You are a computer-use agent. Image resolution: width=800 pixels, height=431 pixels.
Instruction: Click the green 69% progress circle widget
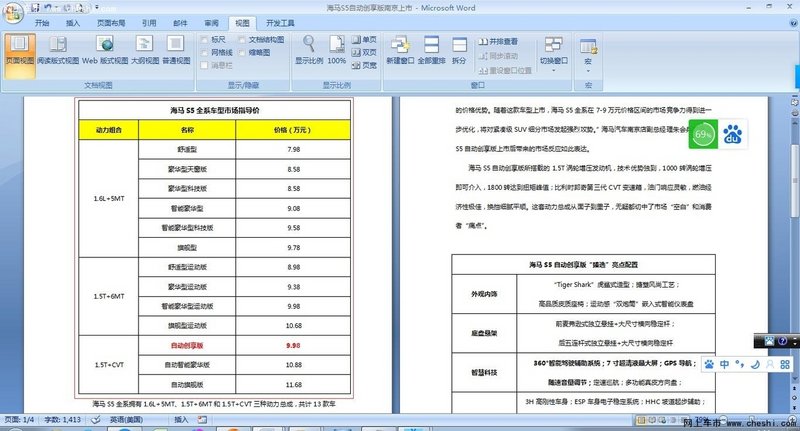703,134
